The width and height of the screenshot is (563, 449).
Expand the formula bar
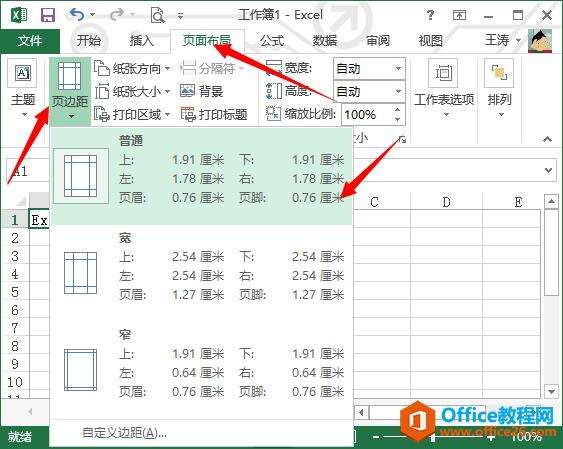click(x=548, y=170)
